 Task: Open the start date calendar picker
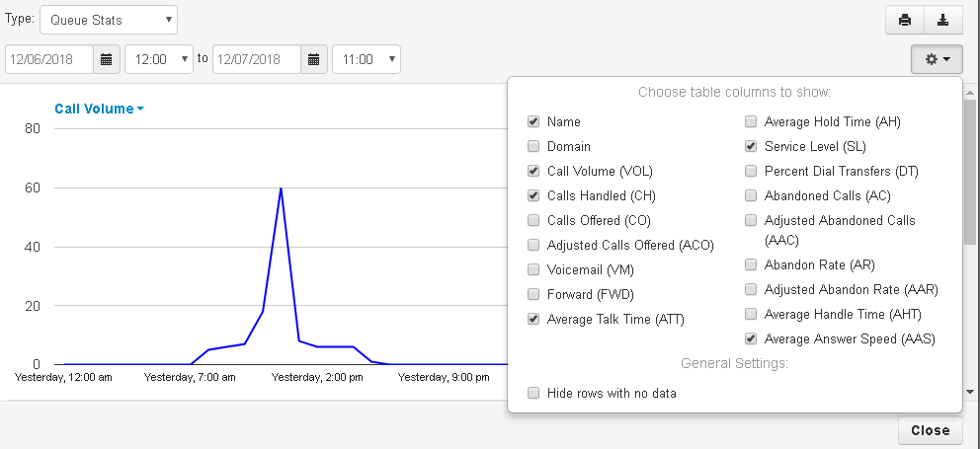coord(107,59)
